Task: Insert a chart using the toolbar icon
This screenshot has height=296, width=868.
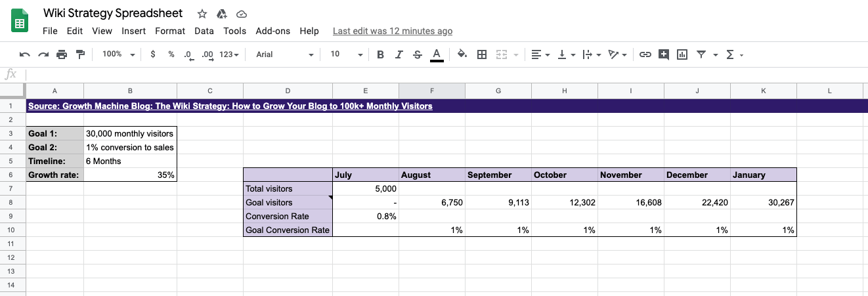Action: [682, 54]
